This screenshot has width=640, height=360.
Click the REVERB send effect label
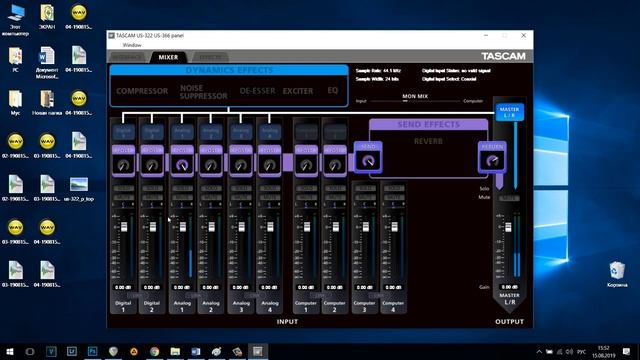pyautogui.click(x=428, y=141)
